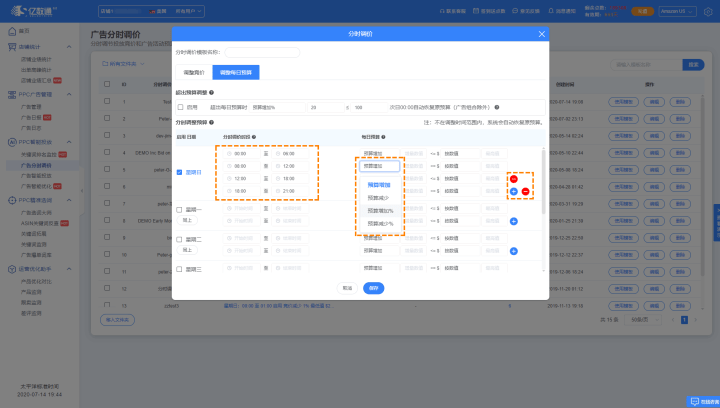Click 同上 button under 星期一
The height and width of the screenshot is (408, 720).
coord(187,220)
